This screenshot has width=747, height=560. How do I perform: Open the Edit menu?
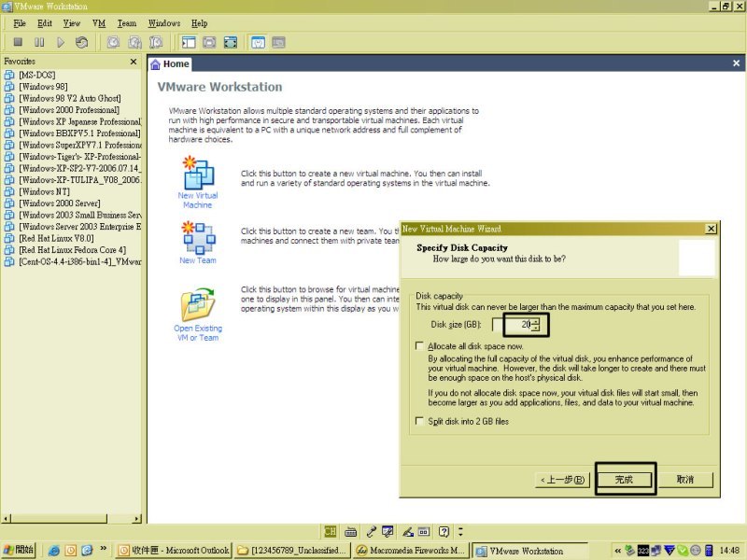(x=45, y=22)
